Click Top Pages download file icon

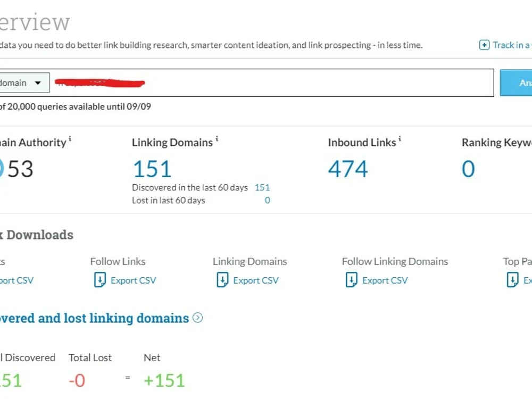pyautogui.click(x=512, y=280)
